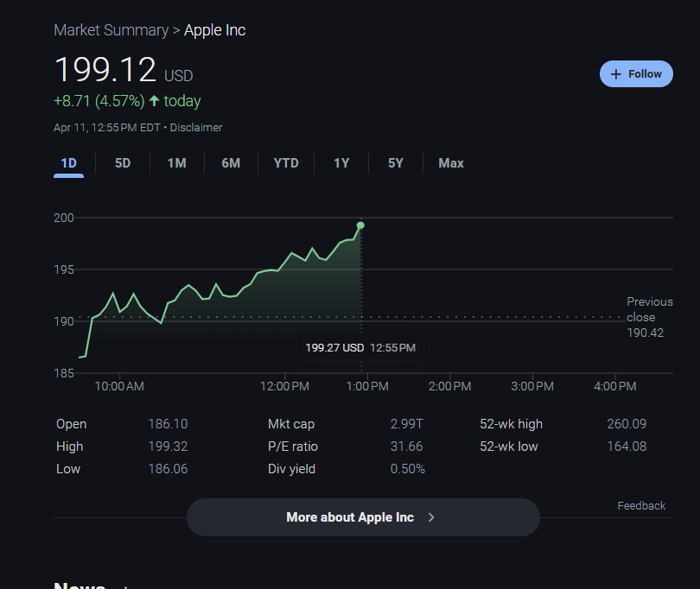
Task: Click the Previous close 190.42 label
Action: (650, 317)
